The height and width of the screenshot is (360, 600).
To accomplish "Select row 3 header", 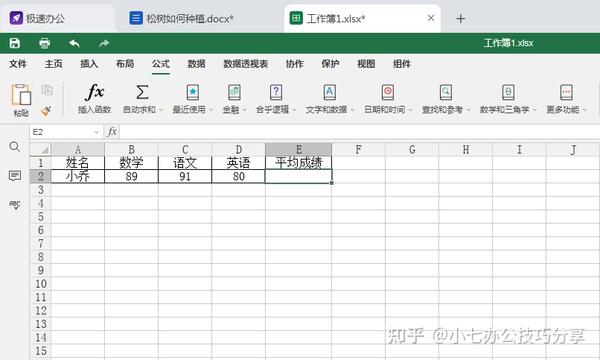I will pyautogui.click(x=41, y=190).
